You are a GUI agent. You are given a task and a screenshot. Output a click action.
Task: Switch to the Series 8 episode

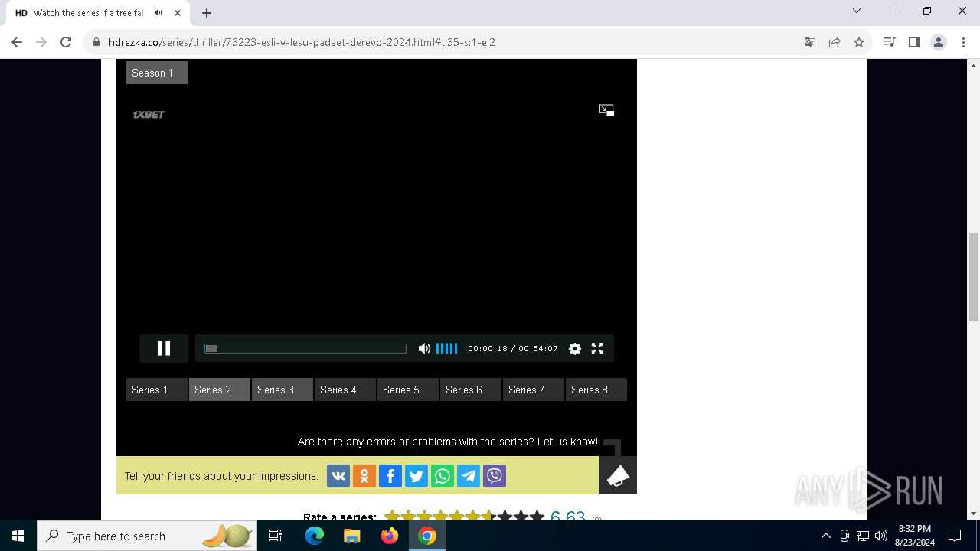point(596,390)
